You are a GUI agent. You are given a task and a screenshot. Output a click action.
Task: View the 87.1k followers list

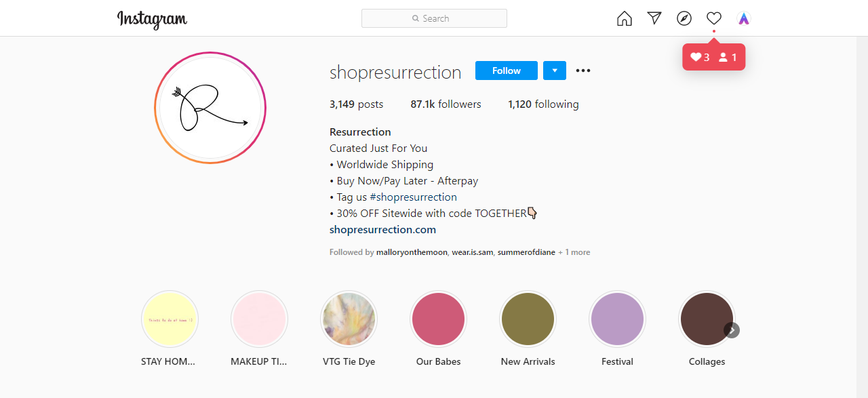[x=446, y=104]
